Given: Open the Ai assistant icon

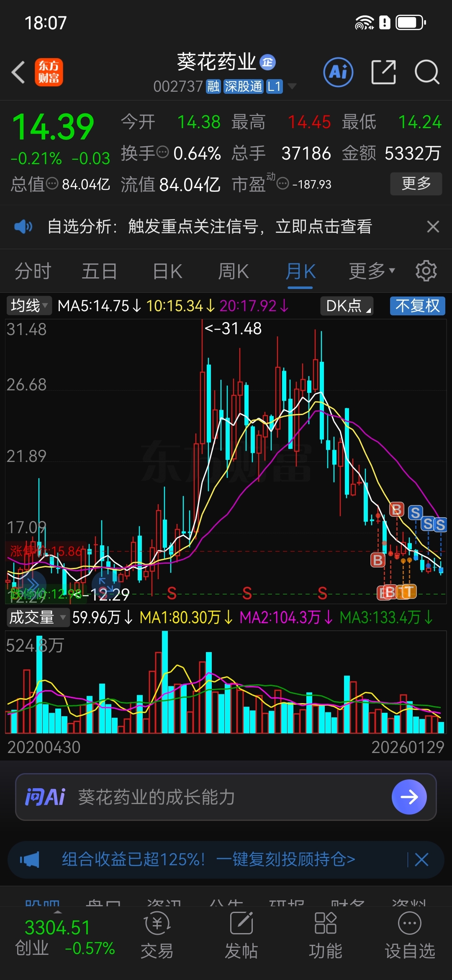Looking at the screenshot, I should click(x=338, y=72).
